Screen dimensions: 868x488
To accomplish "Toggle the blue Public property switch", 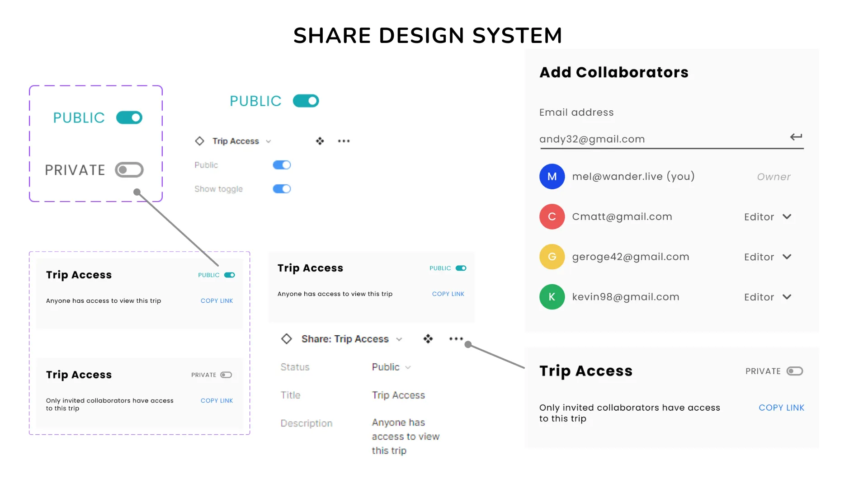I will (x=282, y=165).
